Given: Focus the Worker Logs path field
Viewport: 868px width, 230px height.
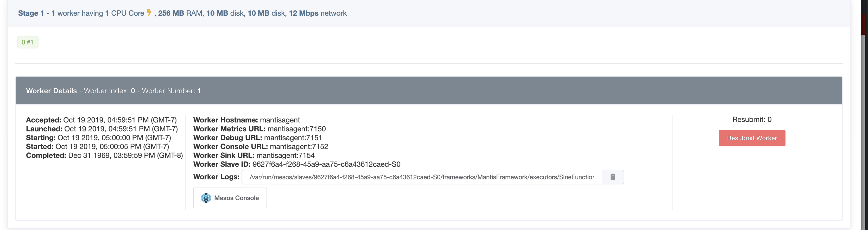Looking at the screenshot, I should coord(422,177).
